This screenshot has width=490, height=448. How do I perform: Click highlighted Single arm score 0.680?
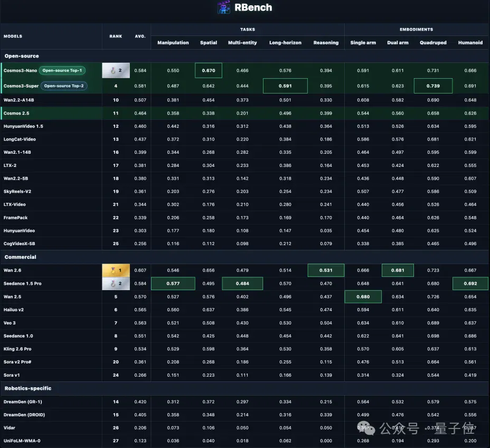[363, 297]
